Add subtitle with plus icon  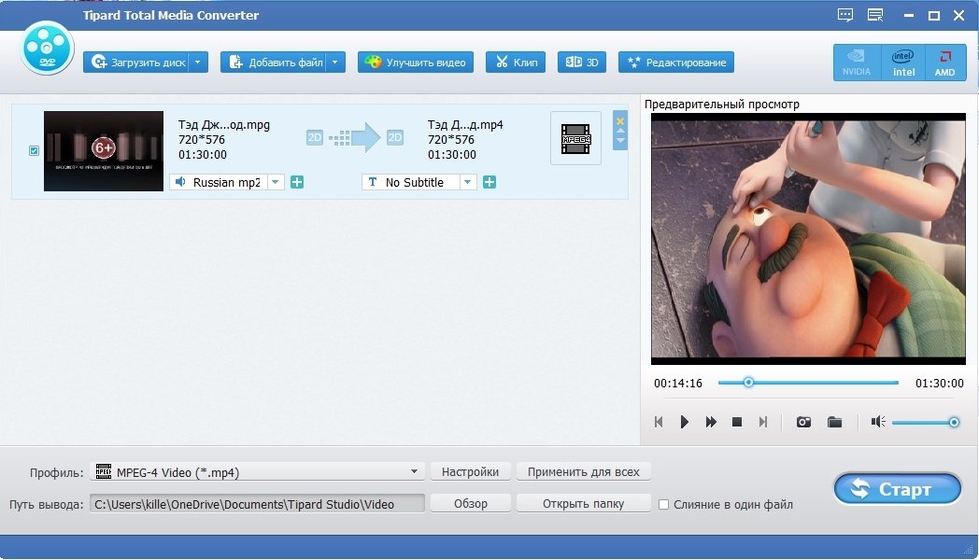tap(489, 182)
